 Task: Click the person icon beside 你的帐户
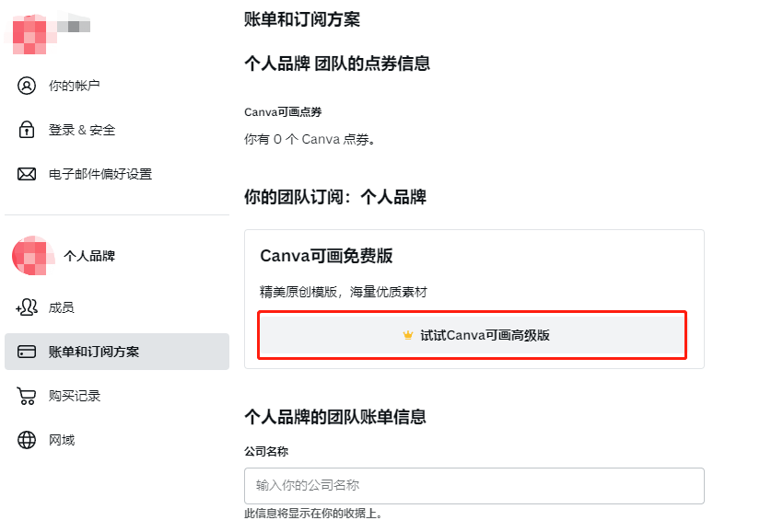pyautogui.click(x=27, y=86)
